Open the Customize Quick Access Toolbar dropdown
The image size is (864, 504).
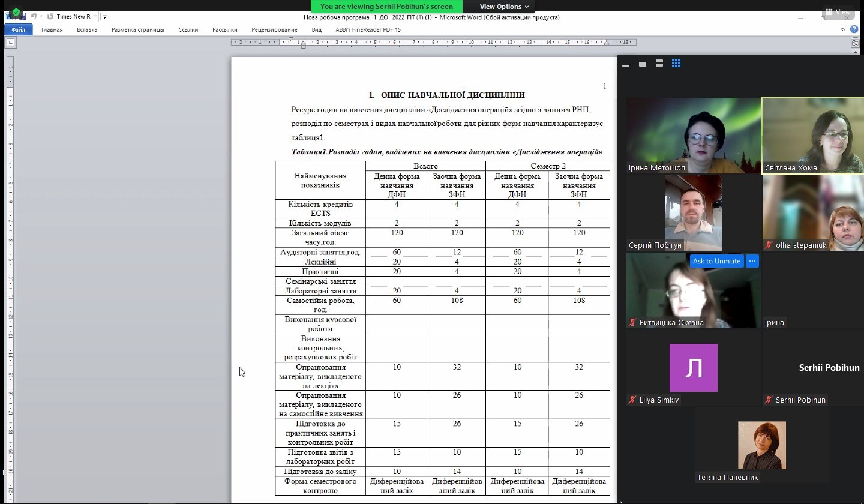104,17
